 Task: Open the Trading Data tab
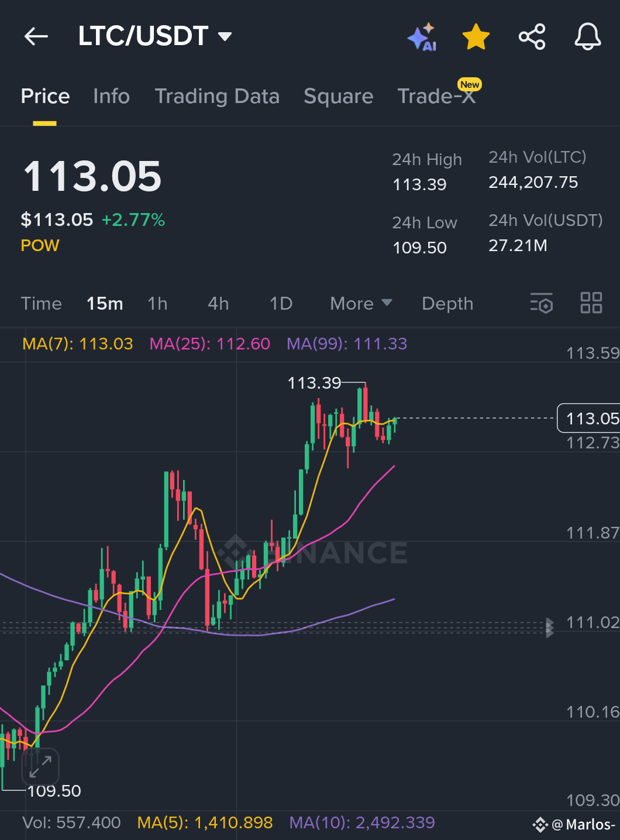coord(217,96)
